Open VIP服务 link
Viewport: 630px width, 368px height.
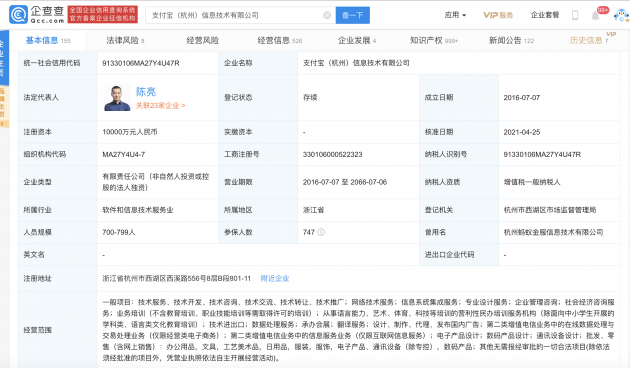click(x=498, y=15)
